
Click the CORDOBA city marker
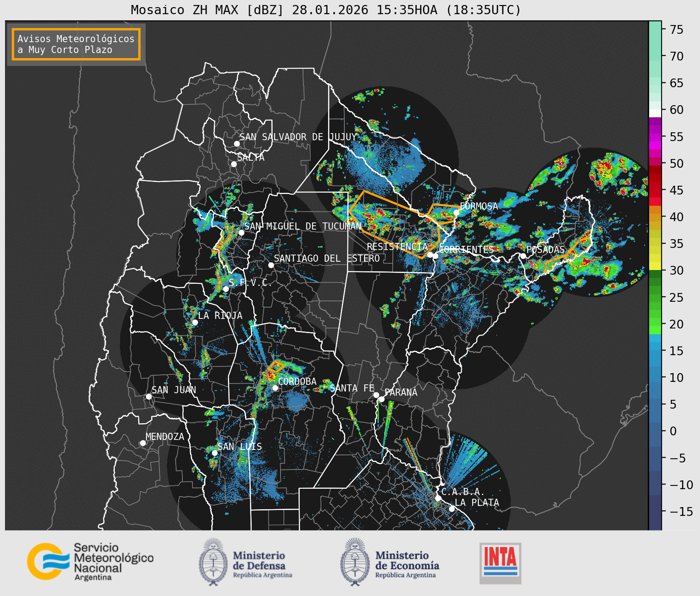tap(275, 388)
